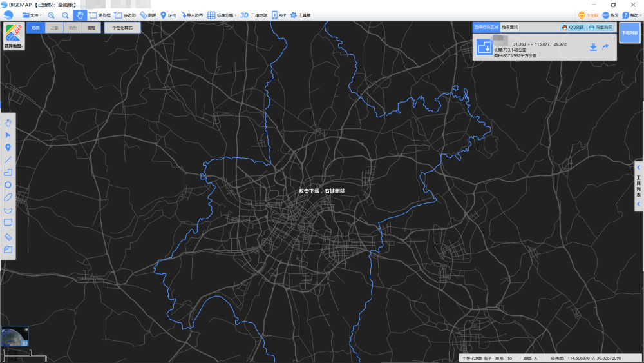Switch to the 卫星 satellite layer tab

[x=54, y=28]
